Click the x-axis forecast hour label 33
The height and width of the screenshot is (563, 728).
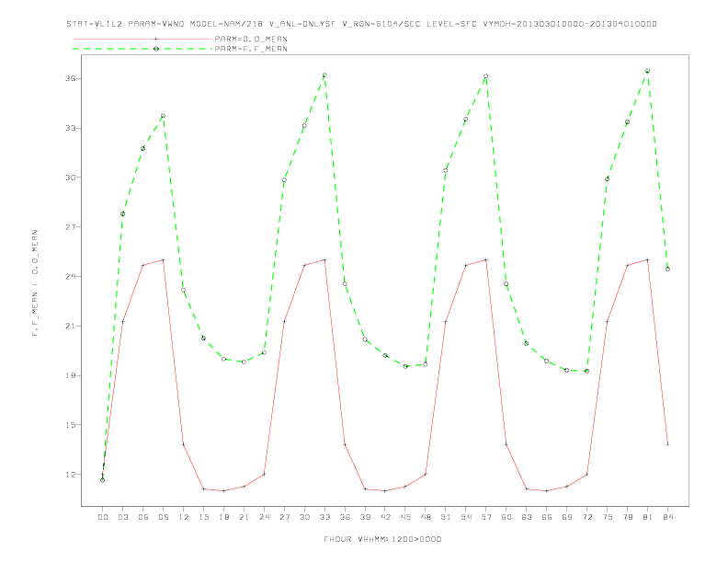coord(324,517)
